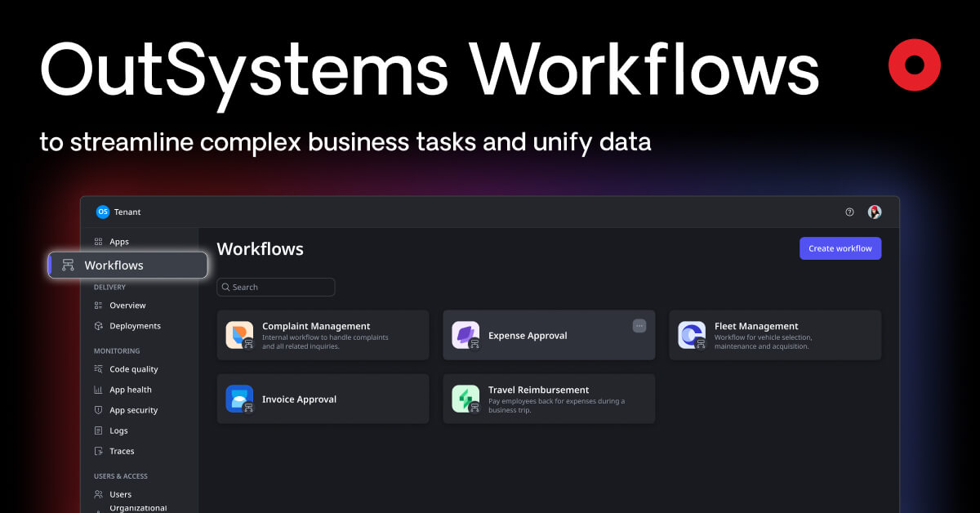Click the red OutSystems logo circle

(x=915, y=65)
